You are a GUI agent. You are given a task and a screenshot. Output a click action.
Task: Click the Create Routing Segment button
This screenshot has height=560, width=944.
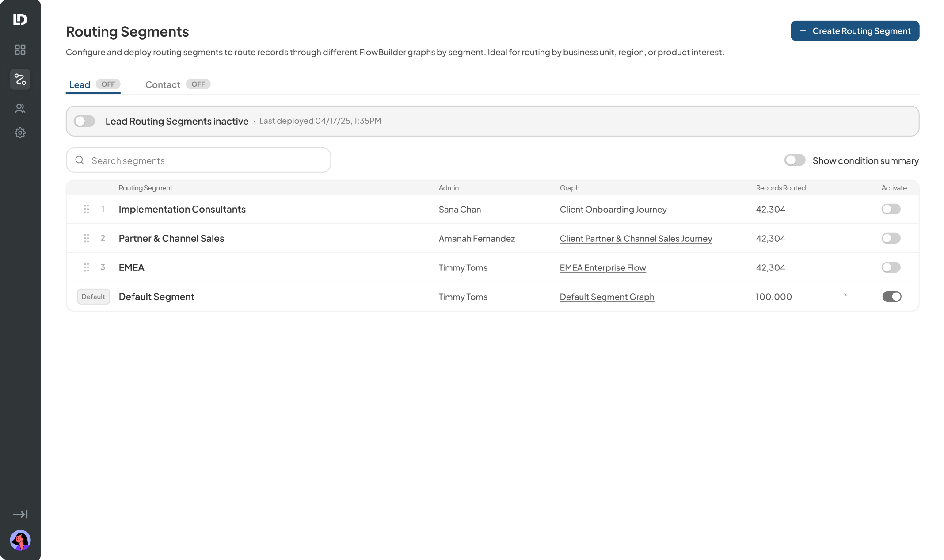click(855, 31)
